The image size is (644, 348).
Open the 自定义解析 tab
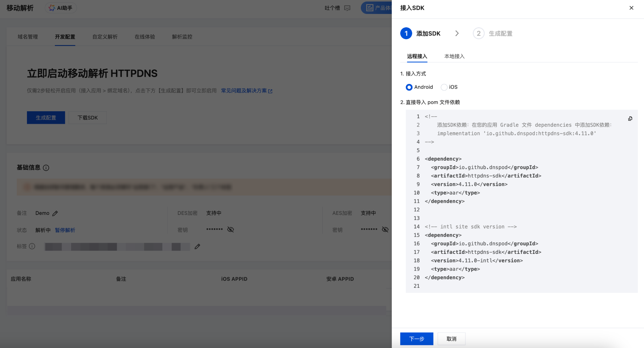pos(105,37)
